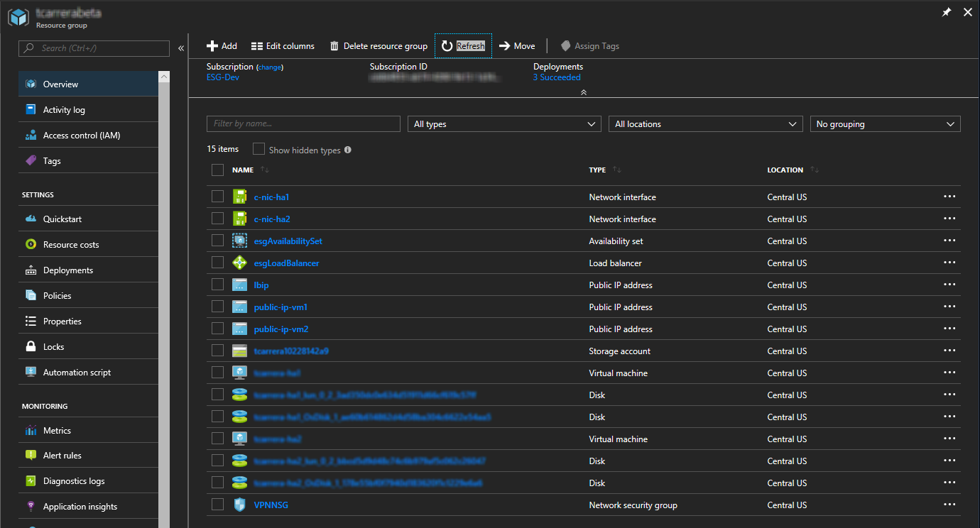Open the All locations dropdown
The height and width of the screenshot is (528, 980).
[706, 123]
